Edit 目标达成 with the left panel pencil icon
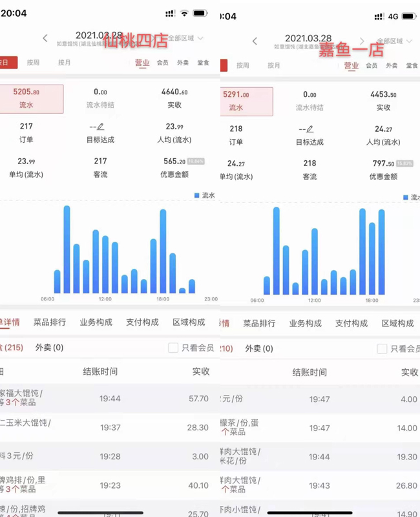 tap(101, 127)
